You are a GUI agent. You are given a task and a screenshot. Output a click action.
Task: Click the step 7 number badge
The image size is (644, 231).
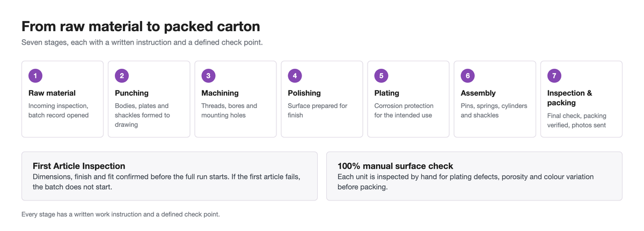click(554, 76)
